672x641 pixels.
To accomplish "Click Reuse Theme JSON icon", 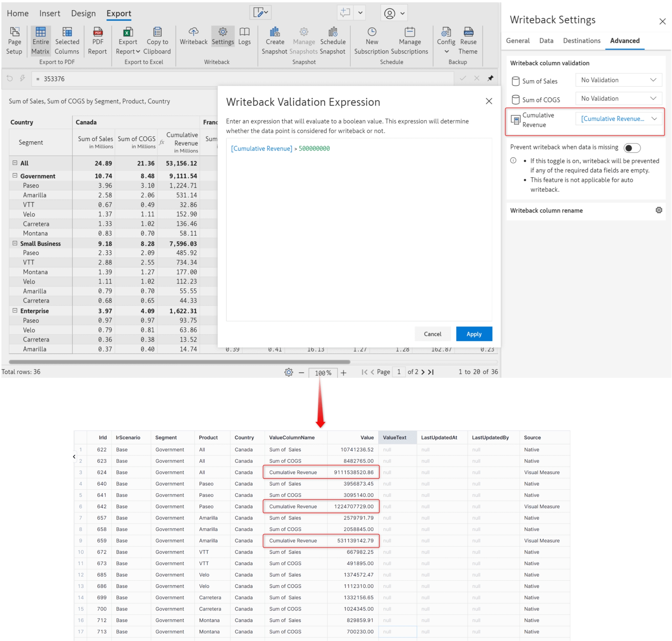I will point(468,32).
